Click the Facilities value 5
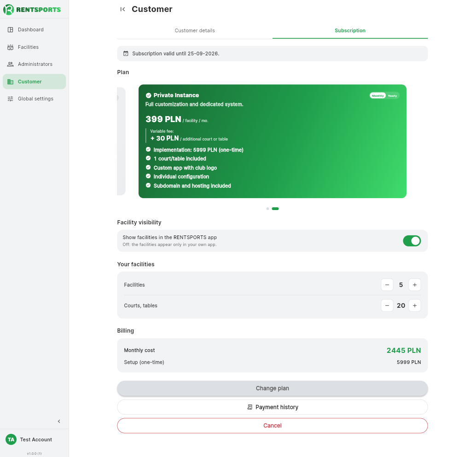This screenshot has height=457, width=476. point(401,285)
